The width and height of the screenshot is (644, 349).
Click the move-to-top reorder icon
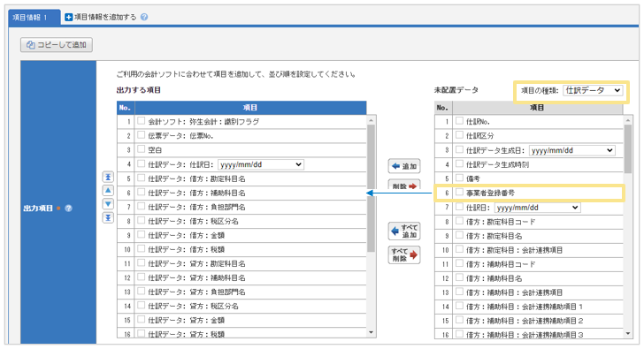tap(108, 177)
